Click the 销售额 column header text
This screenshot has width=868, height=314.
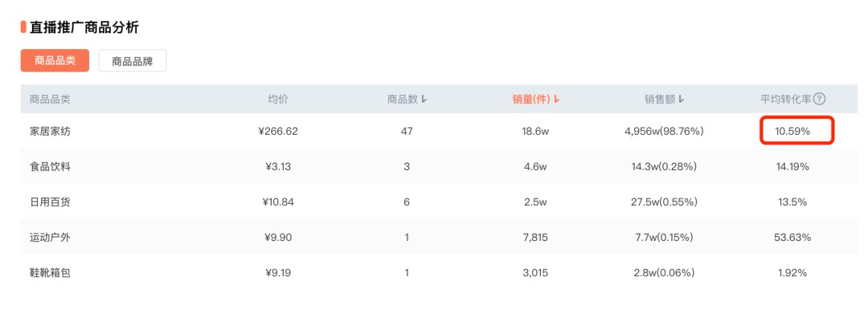[659, 100]
